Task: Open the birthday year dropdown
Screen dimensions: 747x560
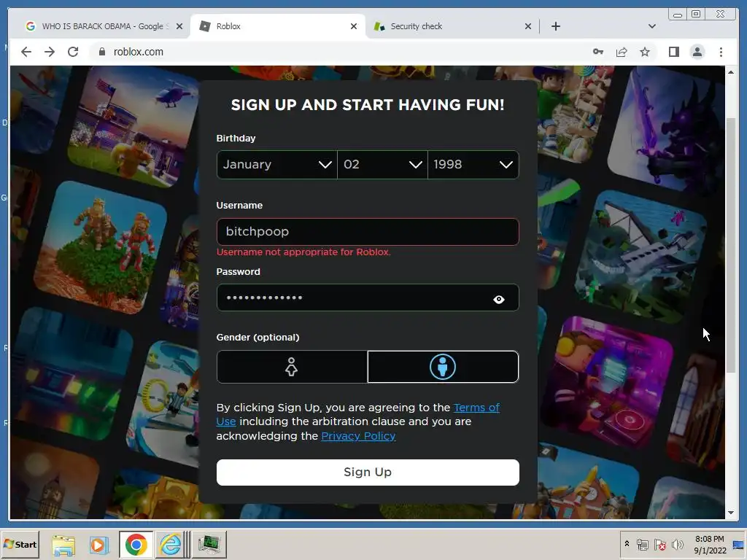Action: [x=473, y=165]
